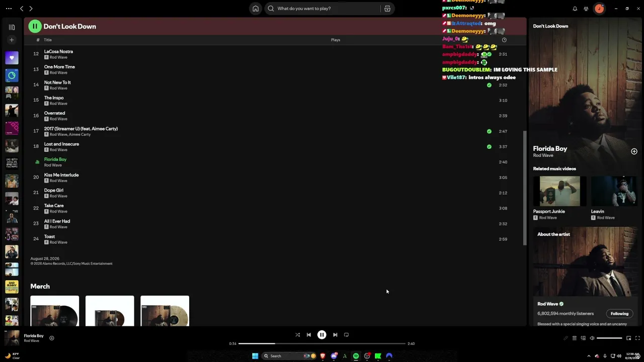Screen dimensions: 644x362
Task: Open the three-dot app menu
Action: (x=9, y=9)
